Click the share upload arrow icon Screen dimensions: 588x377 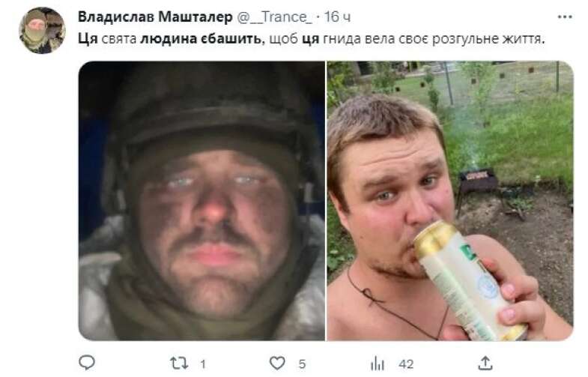485,363
